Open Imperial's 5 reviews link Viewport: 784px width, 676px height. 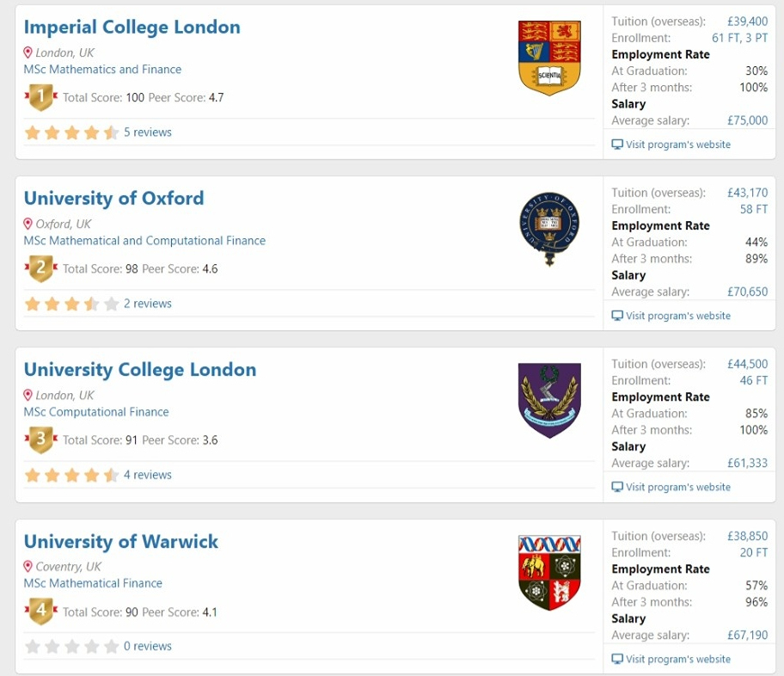(x=148, y=132)
